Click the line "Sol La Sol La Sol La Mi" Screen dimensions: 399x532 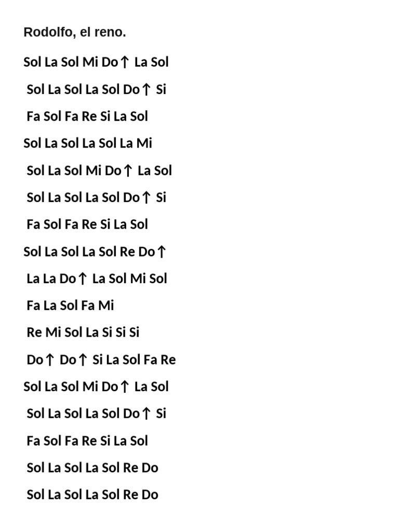(88, 143)
